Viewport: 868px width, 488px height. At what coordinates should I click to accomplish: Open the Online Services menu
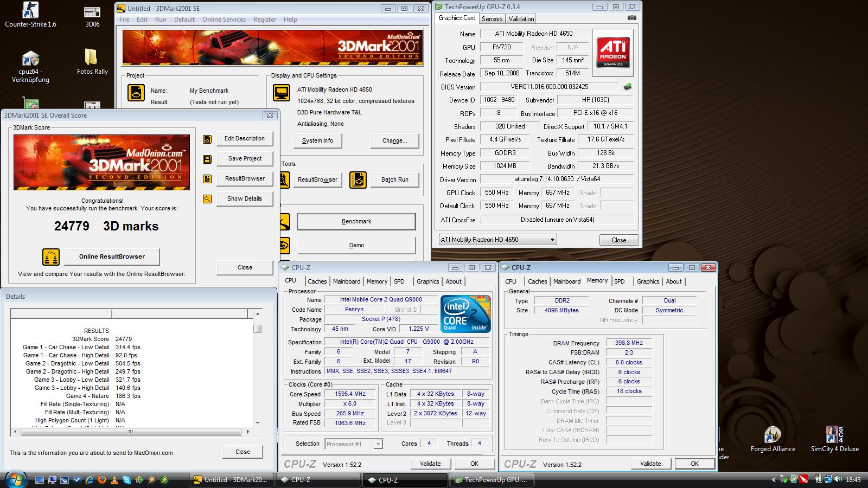(224, 20)
